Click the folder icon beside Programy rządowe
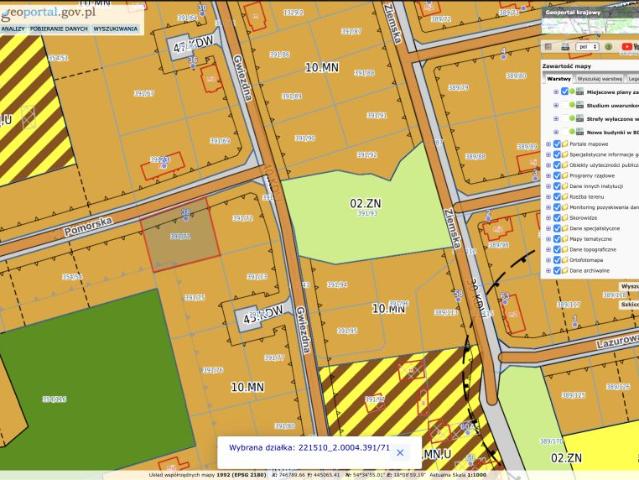Screen dimensions: 639x480 coord(565,176)
